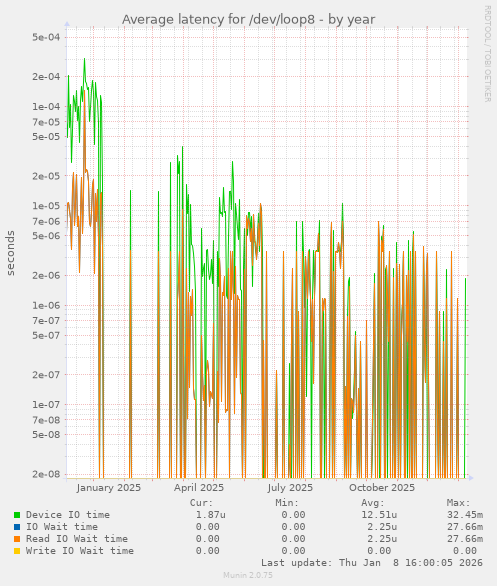The height and width of the screenshot is (586, 497).
Task: Click the '5e-04' y-axis label
Action: pyautogui.click(x=46, y=37)
